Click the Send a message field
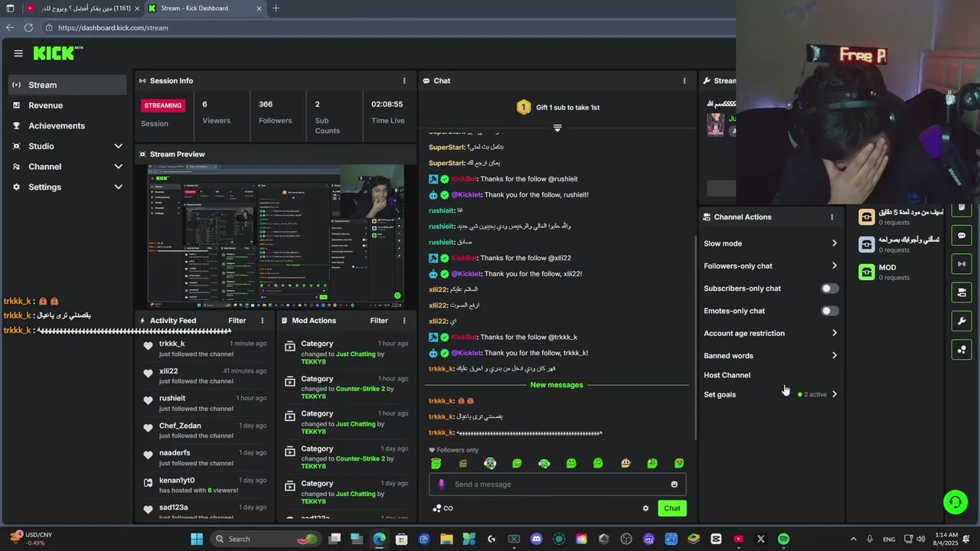Screen dimensions: 980x551 pyautogui.click(x=558, y=484)
